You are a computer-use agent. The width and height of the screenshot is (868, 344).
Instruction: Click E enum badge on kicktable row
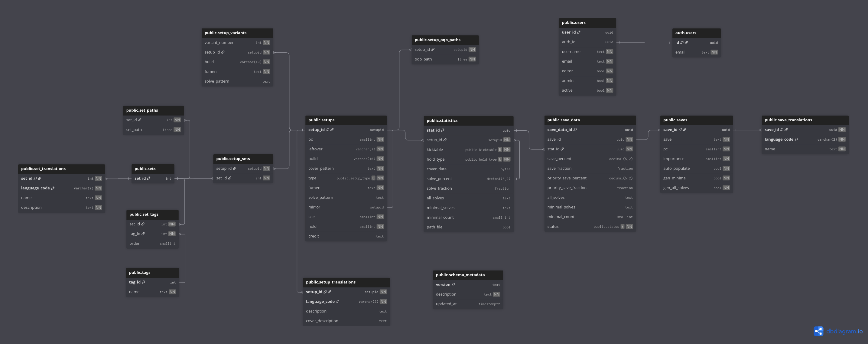pyautogui.click(x=500, y=150)
